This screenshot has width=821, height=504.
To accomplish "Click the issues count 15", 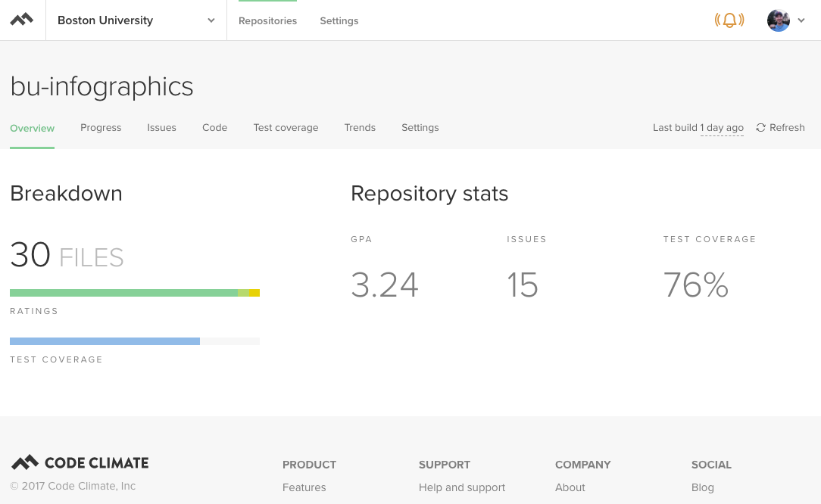I will click(x=523, y=285).
